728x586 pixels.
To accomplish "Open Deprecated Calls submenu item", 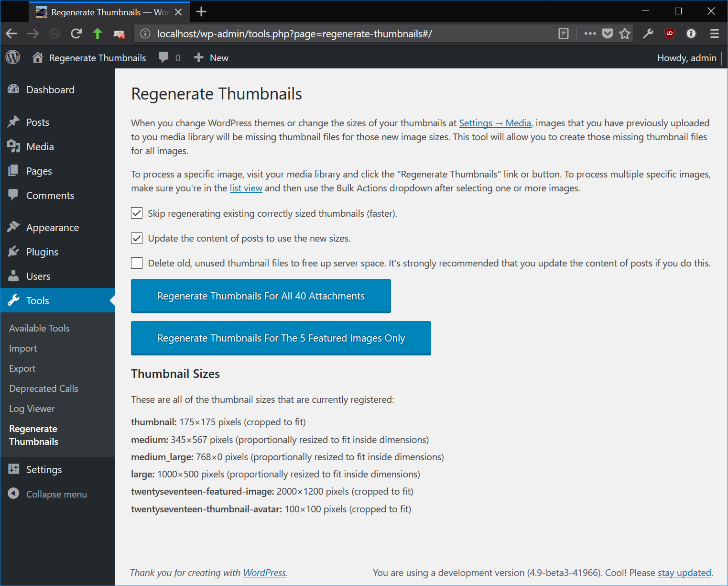I will [43, 388].
